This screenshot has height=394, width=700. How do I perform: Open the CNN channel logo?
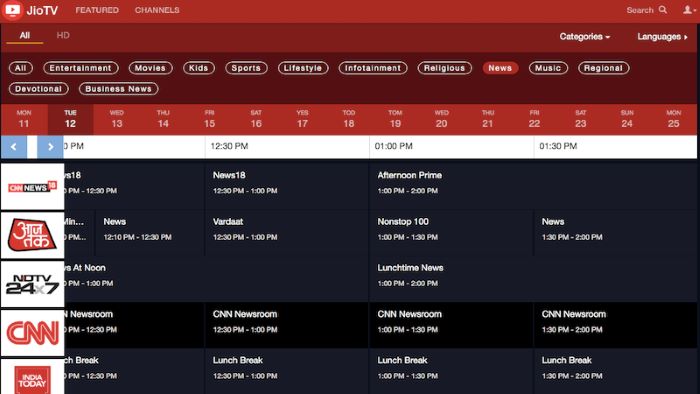click(x=32, y=333)
